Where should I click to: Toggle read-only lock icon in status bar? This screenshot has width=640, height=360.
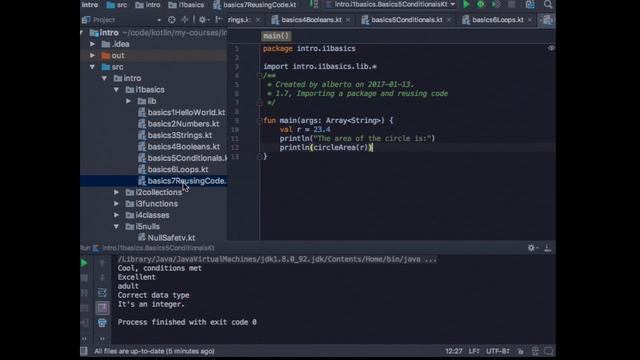pos(520,351)
